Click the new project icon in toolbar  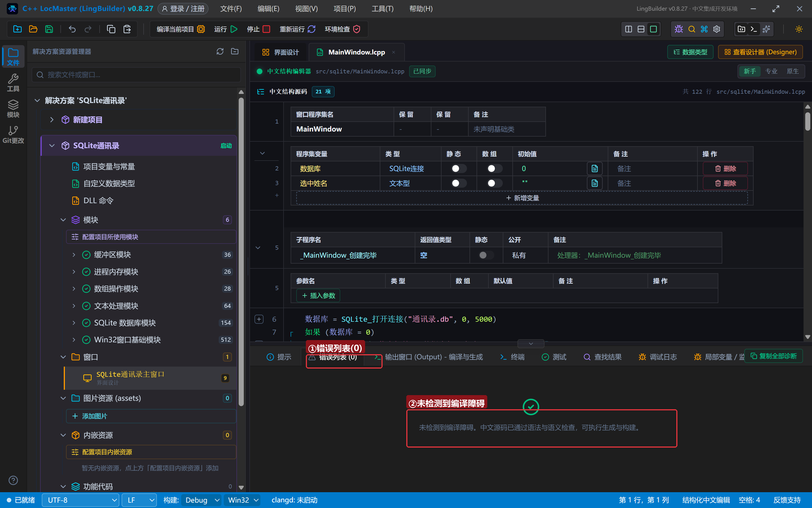click(17, 29)
